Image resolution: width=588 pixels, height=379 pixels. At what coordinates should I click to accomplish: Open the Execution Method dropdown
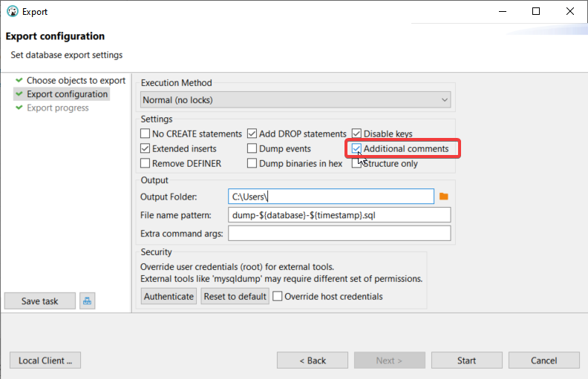295,100
